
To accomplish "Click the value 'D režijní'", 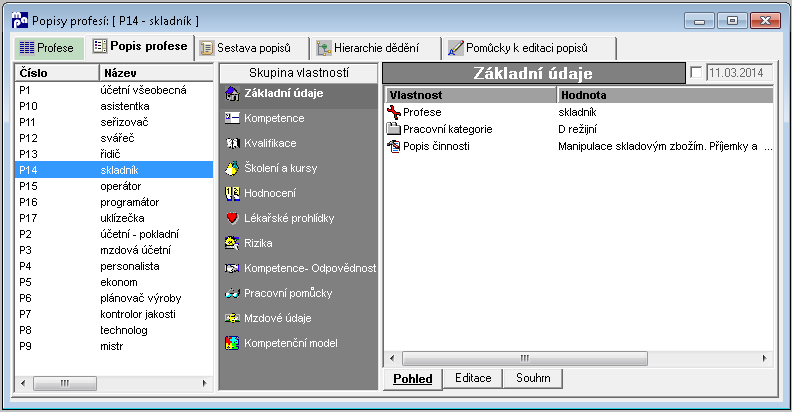I will click(577, 129).
